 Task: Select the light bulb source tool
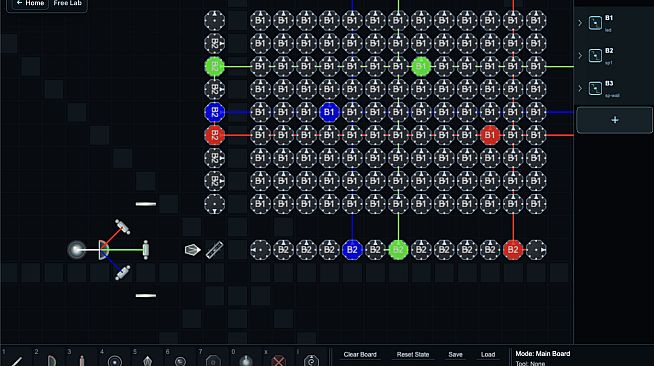[246, 361]
